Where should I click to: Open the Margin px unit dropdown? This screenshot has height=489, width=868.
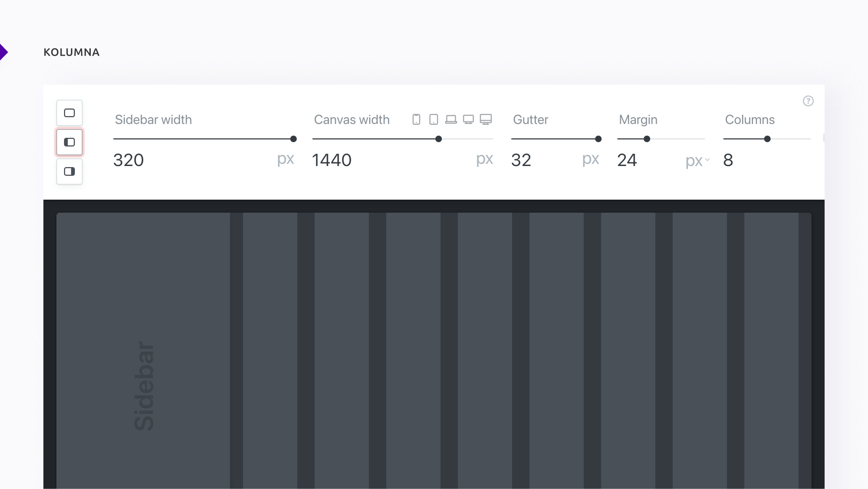(x=698, y=160)
